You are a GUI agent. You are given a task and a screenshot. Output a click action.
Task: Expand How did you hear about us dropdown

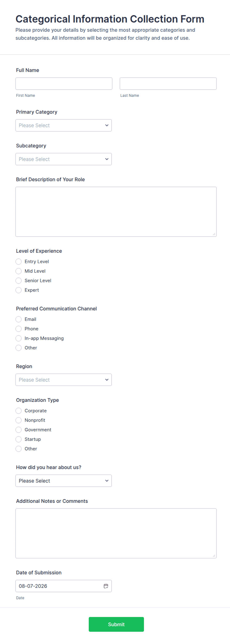64,481
